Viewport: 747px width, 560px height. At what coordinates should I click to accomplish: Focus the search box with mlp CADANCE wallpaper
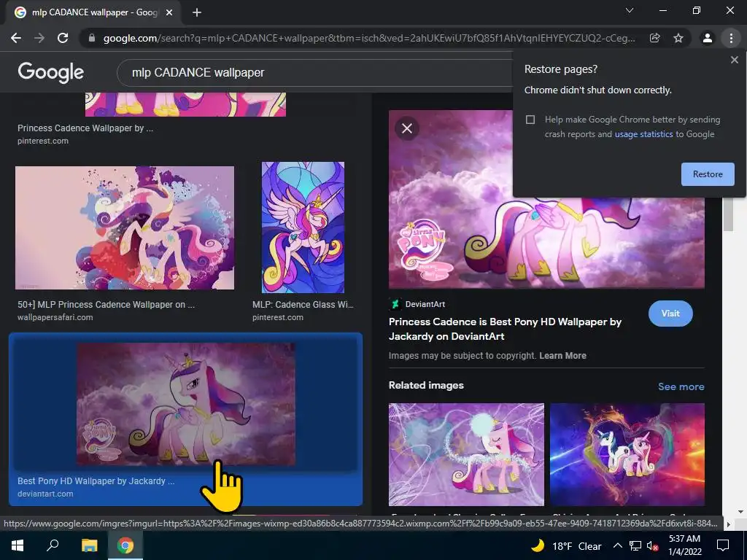click(314, 72)
